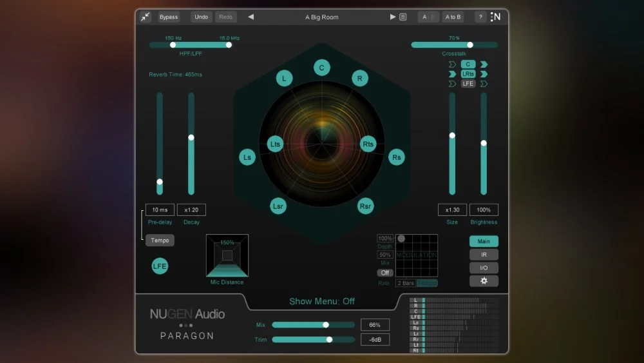
Task: Click the x1.20 decay value field
Action: (191, 210)
